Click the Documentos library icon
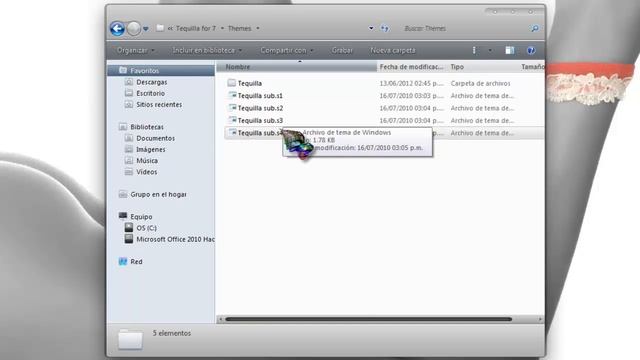640x360 pixels. [129, 138]
